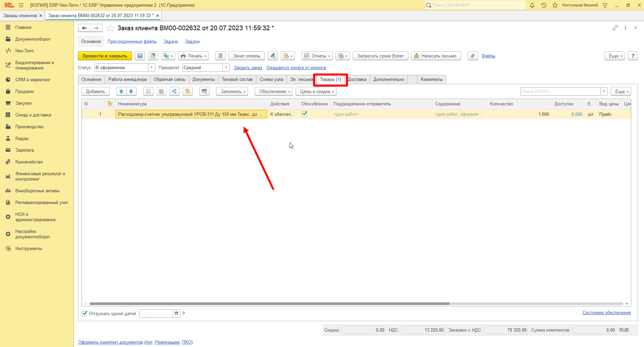644x347 pixels.
Task: Open the Обеспечение dropdown
Action: [x=274, y=91]
